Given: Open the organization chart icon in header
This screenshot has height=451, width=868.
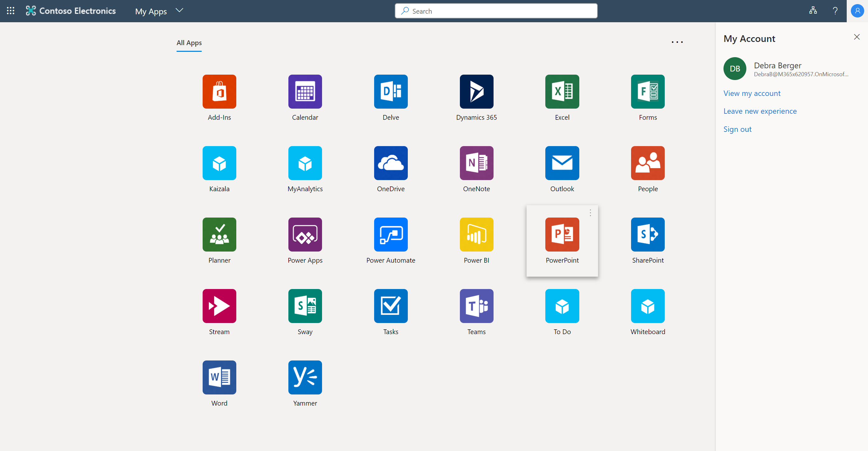Looking at the screenshot, I should (813, 11).
